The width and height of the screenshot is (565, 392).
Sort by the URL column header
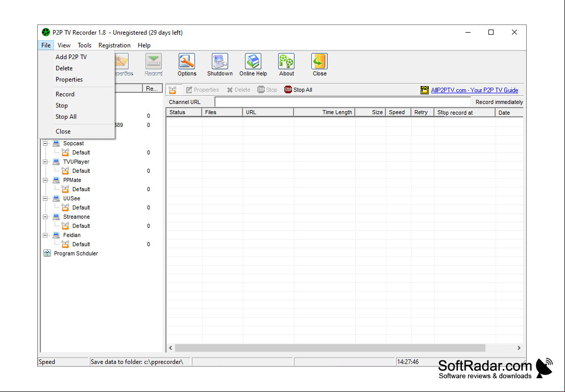(268, 112)
